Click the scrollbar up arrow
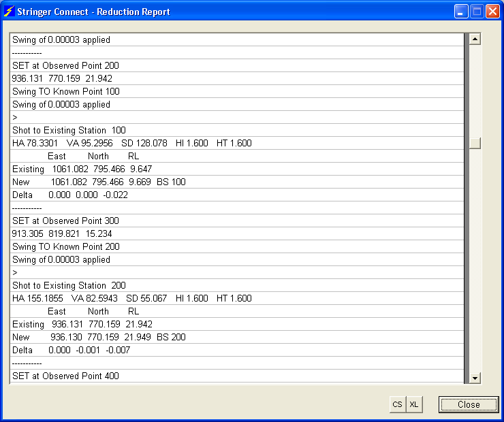504x422 pixels. tap(475, 39)
